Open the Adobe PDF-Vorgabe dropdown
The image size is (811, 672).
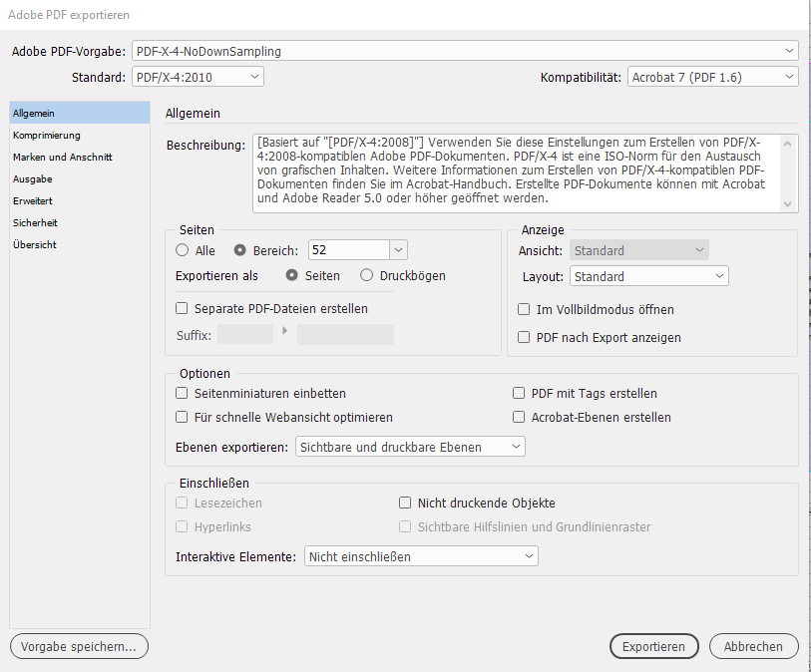pyautogui.click(x=466, y=50)
